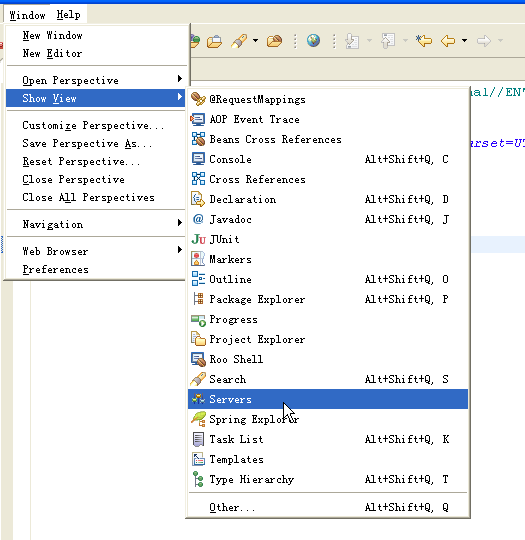
Task: Click the Alt+Shift+Q, D shortcut text
Action: coord(406,199)
